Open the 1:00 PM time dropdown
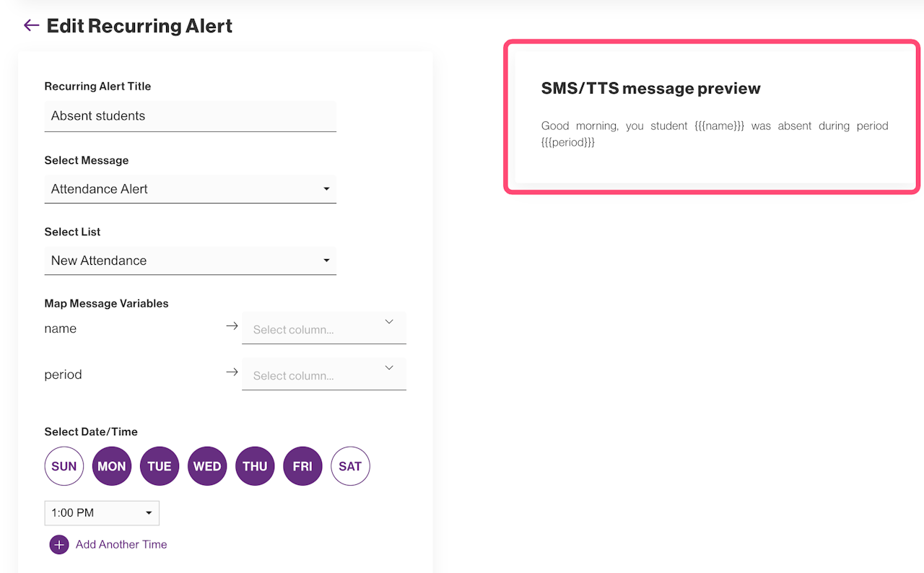Image resolution: width=924 pixels, height=573 pixels. [102, 513]
